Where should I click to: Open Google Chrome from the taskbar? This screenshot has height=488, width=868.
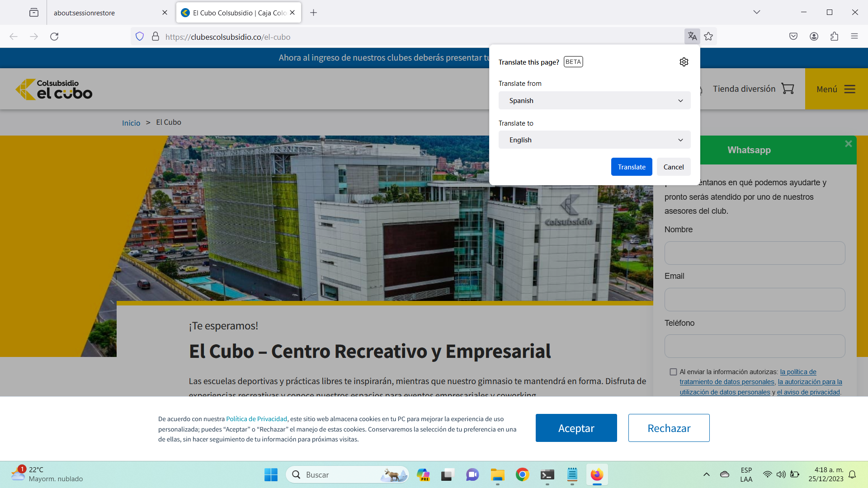pyautogui.click(x=522, y=474)
